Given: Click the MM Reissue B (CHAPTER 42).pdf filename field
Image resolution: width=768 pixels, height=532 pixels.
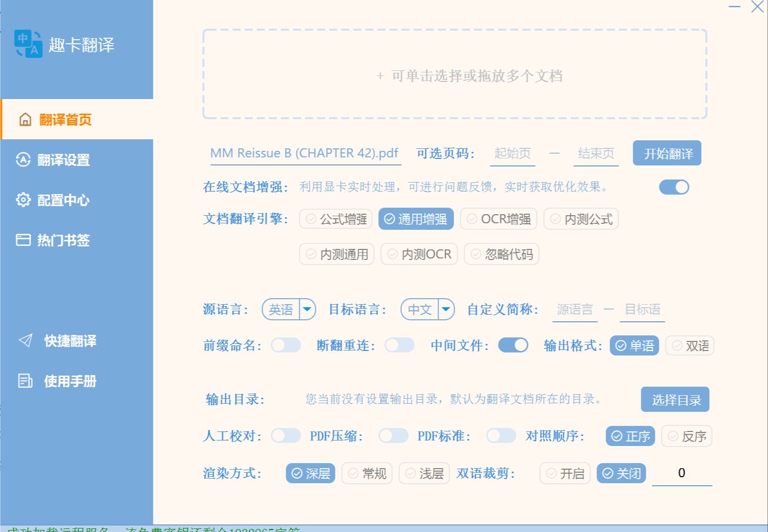Looking at the screenshot, I should click(305, 153).
